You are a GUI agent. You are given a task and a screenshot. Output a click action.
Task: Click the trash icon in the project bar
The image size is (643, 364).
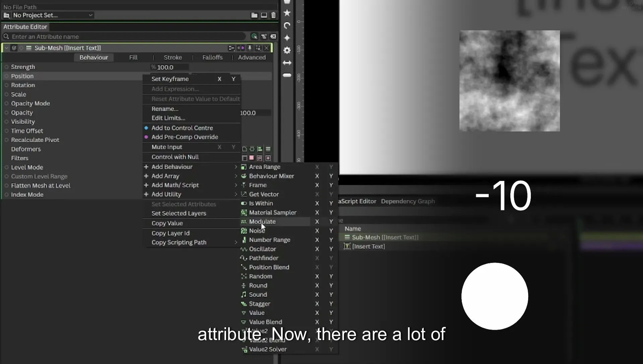pos(274,15)
